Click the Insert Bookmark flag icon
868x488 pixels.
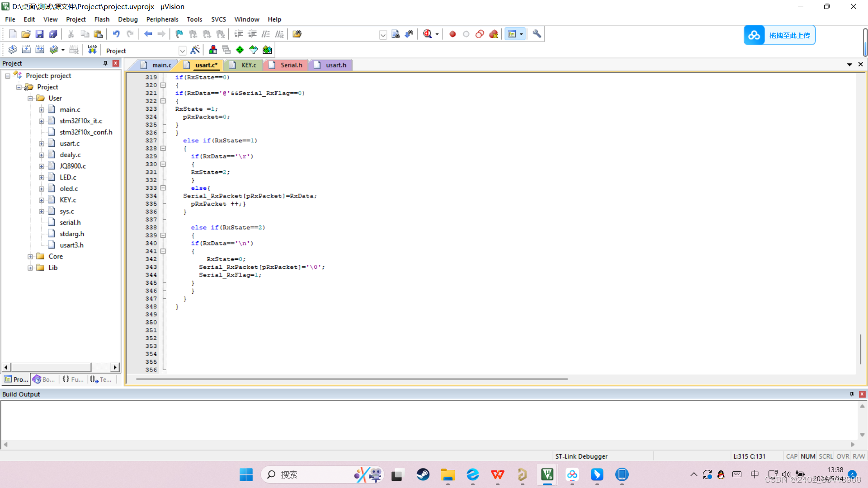(179, 34)
